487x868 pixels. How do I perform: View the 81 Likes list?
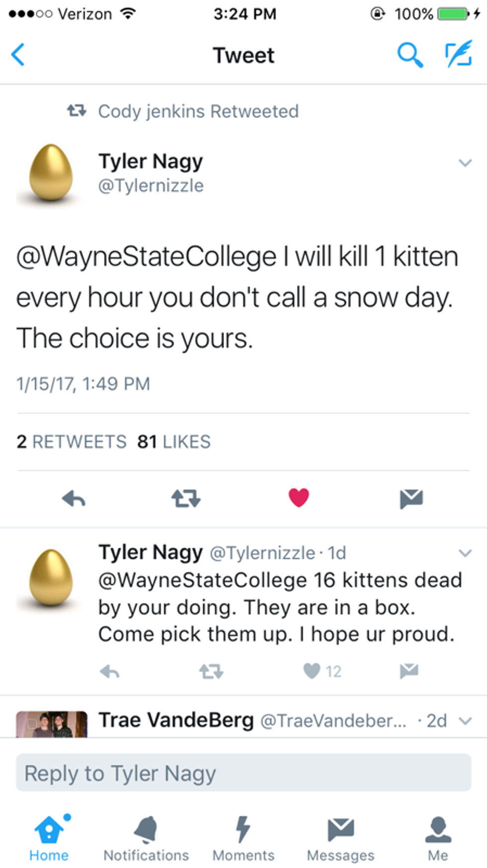tap(173, 441)
